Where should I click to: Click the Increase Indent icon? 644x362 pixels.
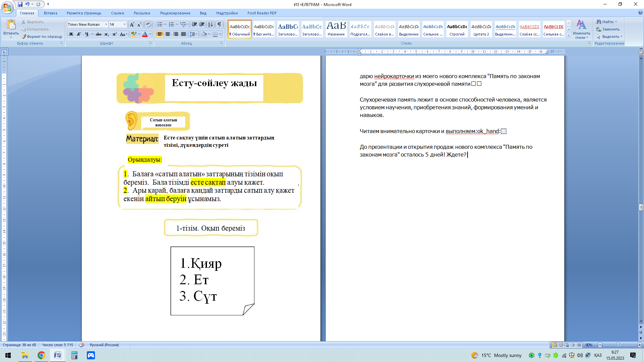(202, 24)
